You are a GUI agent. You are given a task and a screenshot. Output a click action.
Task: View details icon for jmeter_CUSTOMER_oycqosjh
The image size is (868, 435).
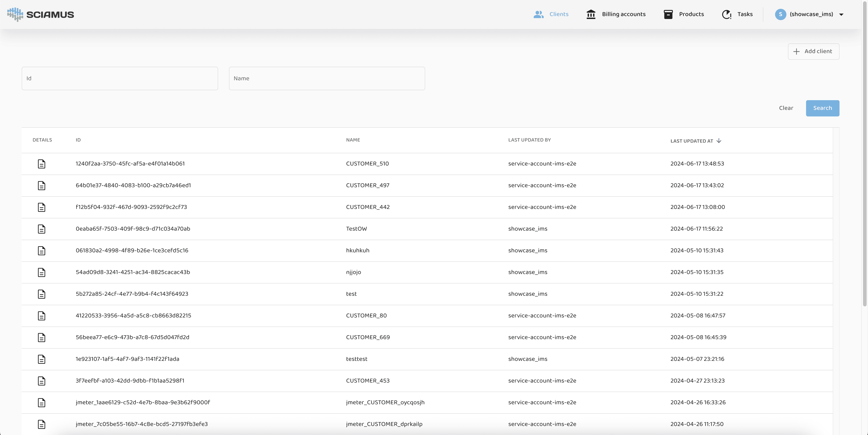click(41, 403)
